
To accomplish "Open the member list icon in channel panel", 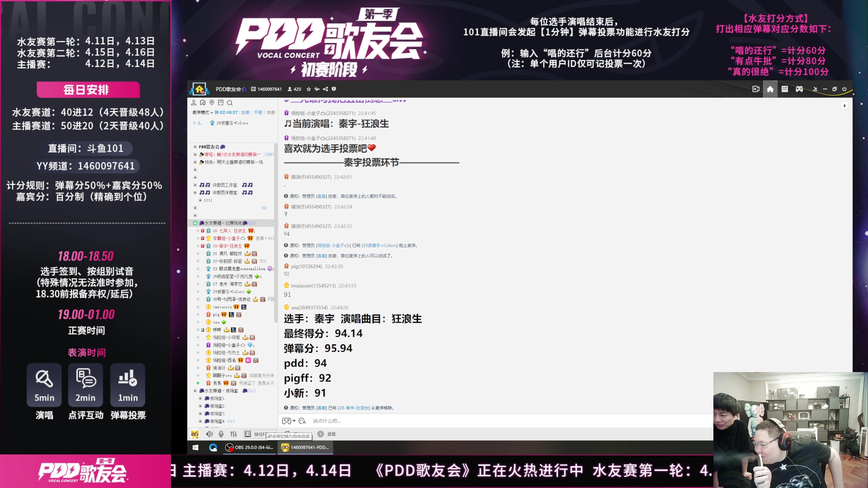I will (194, 103).
